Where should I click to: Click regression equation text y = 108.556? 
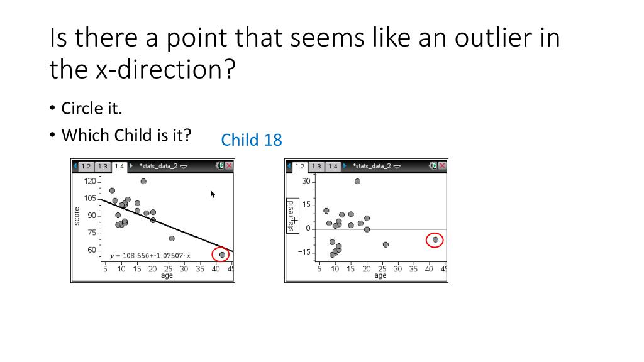tap(150, 256)
